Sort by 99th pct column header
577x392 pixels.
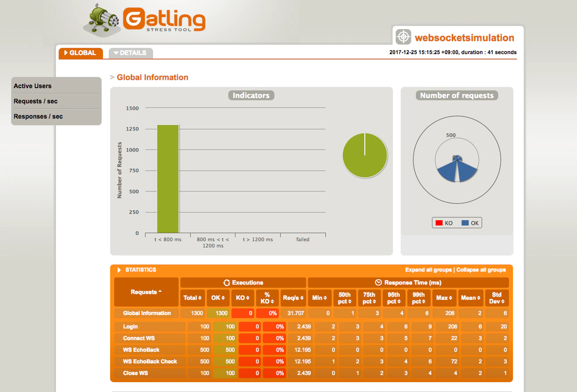(x=419, y=298)
